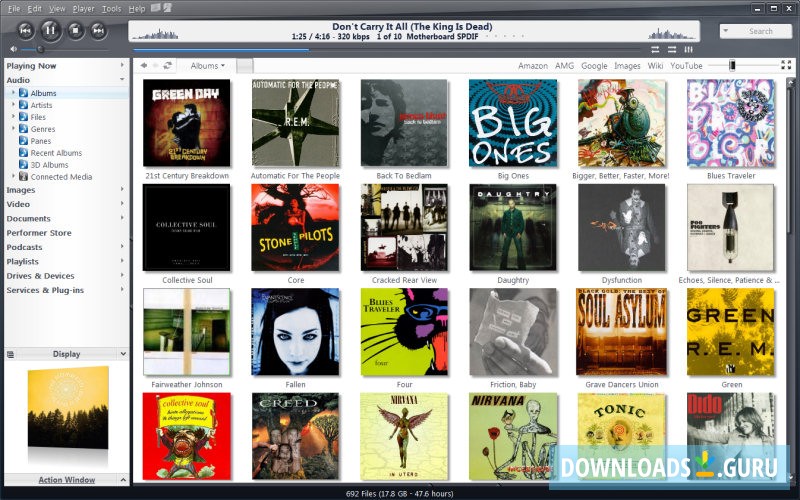
Task: Expand the Services & Plug-ins section
Action: click(x=122, y=289)
